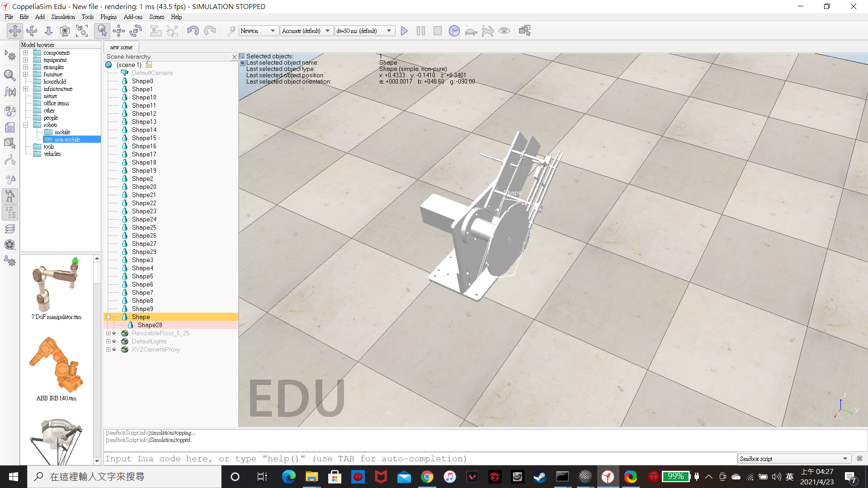Open the Sandbox script dropdown

coord(794,459)
